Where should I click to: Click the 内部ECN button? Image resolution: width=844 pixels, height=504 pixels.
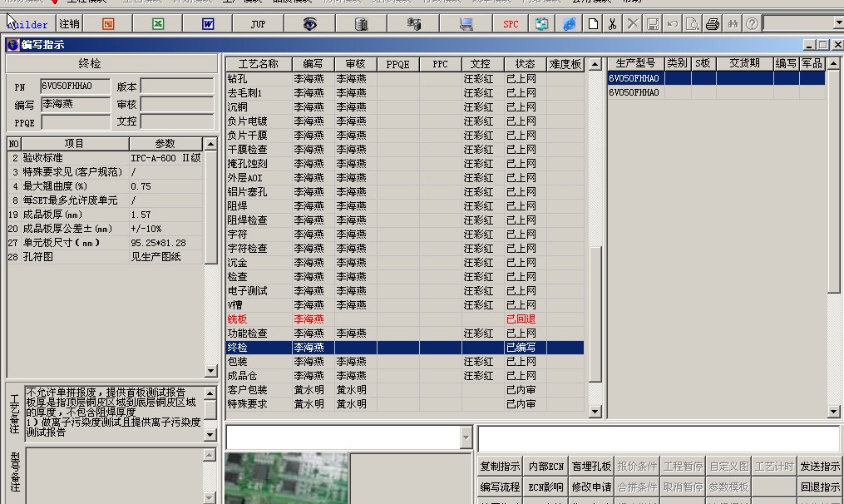(x=545, y=467)
